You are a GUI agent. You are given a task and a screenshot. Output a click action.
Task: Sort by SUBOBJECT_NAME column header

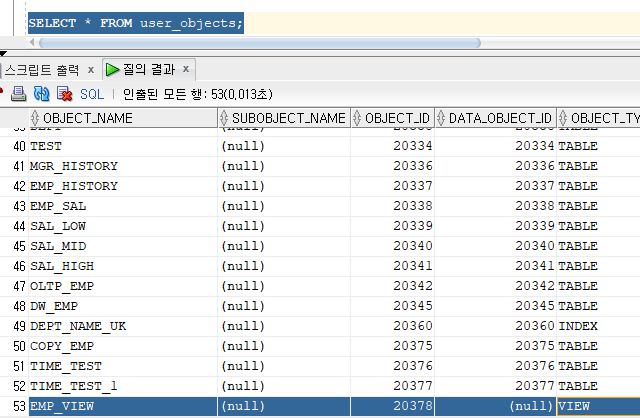click(284, 118)
